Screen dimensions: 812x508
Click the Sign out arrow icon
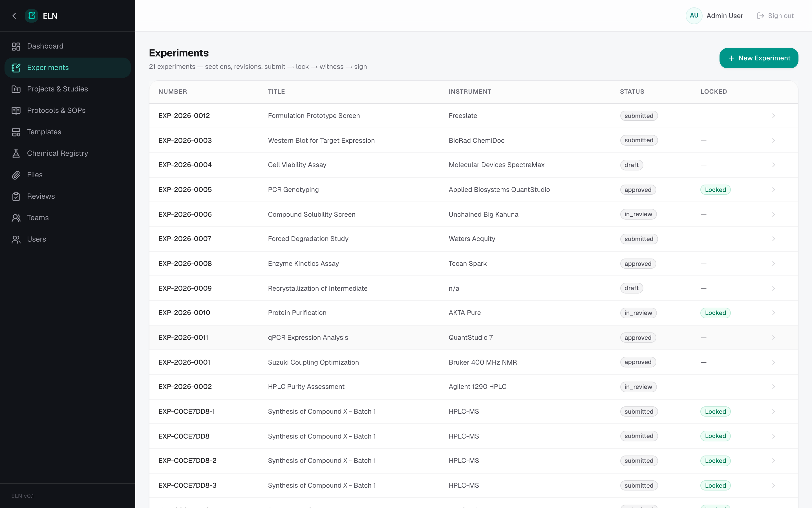(x=760, y=16)
